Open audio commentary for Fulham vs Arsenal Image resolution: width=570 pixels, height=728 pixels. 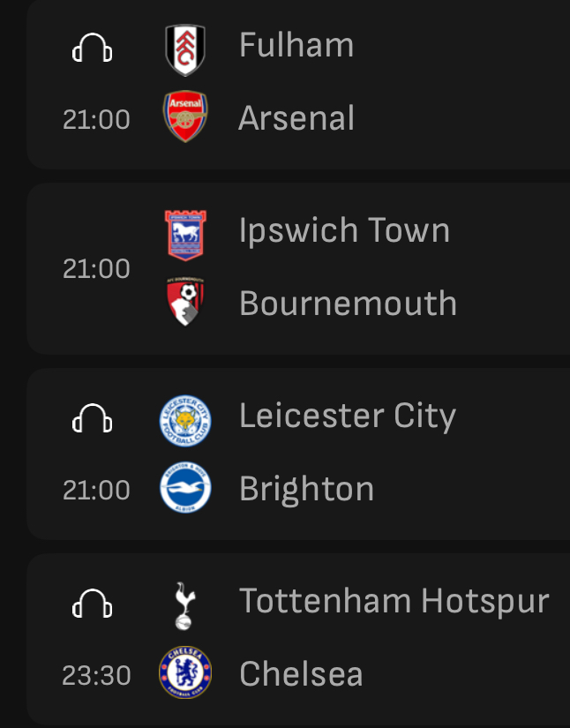coord(92,48)
